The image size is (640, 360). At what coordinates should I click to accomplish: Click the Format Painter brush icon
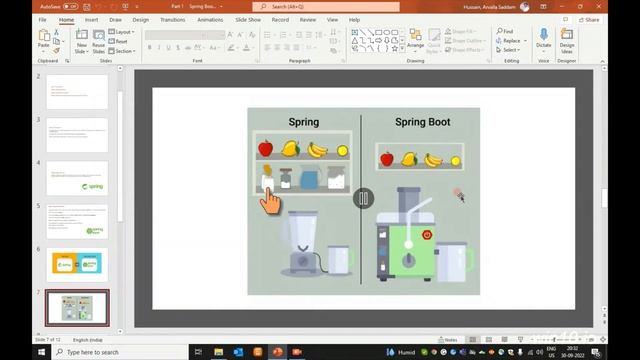pyautogui.click(x=57, y=50)
